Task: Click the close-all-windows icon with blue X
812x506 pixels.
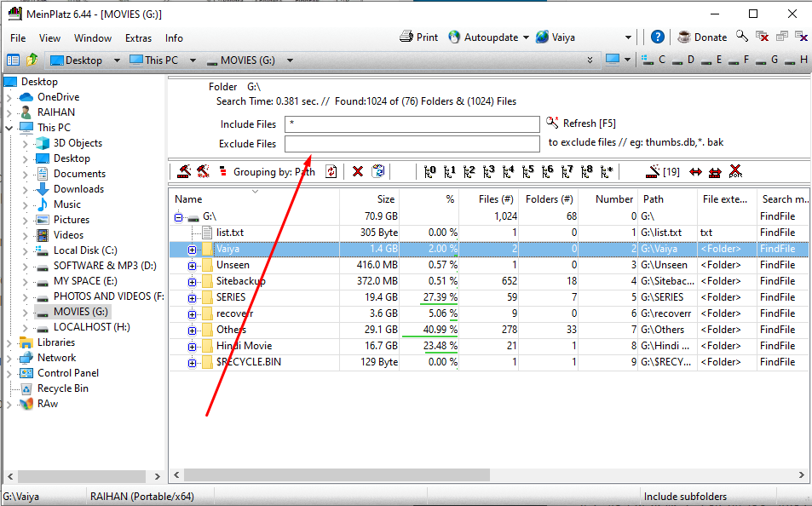Action: click(801, 37)
